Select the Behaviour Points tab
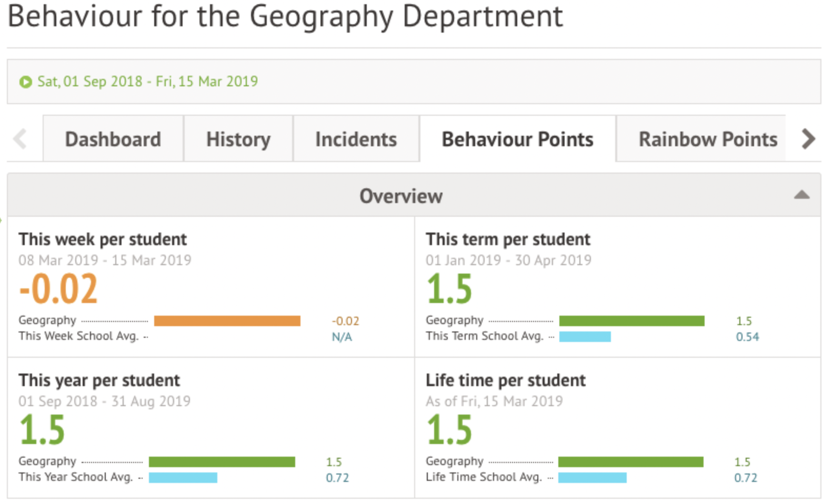This screenshot has height=504, width=823. 517,139
